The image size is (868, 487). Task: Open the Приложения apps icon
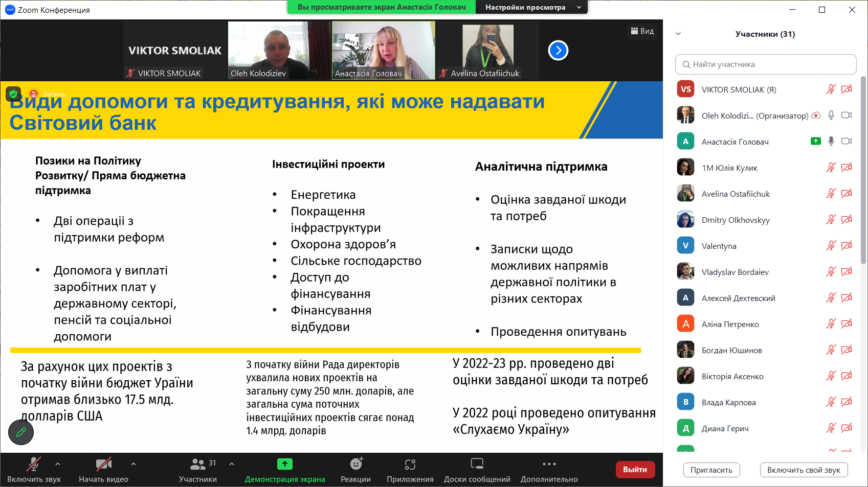pos(410,464)
